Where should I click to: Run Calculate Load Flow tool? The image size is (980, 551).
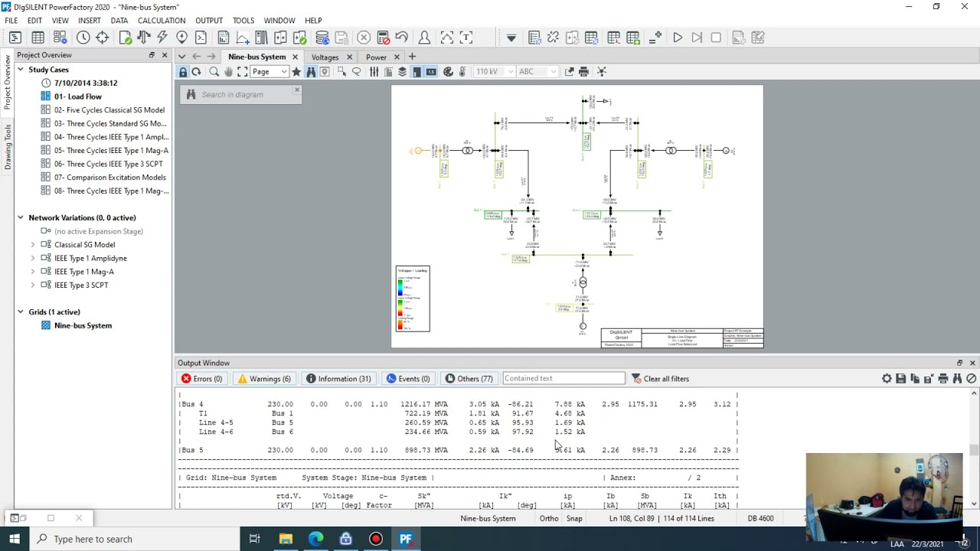click(143, 37)
